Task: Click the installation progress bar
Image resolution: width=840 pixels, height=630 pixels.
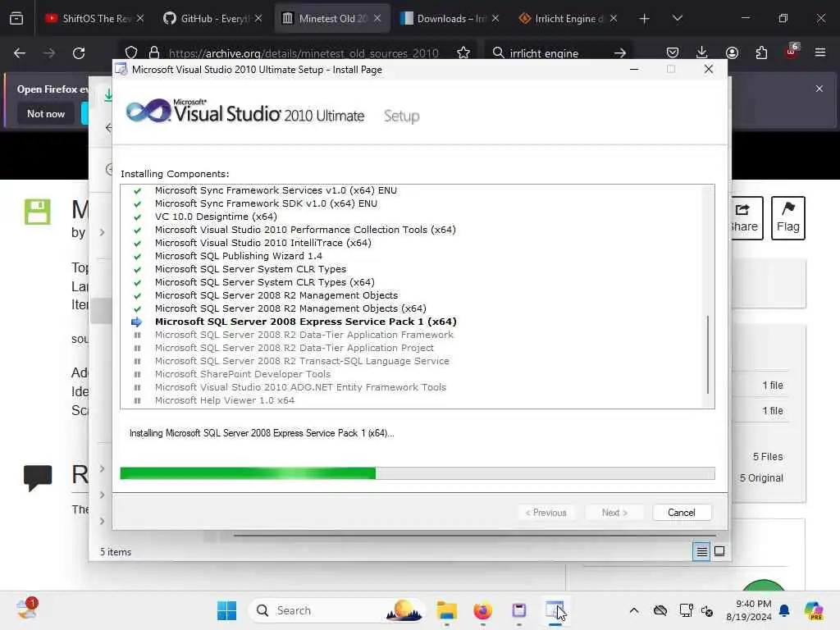Action: [418, 473]
